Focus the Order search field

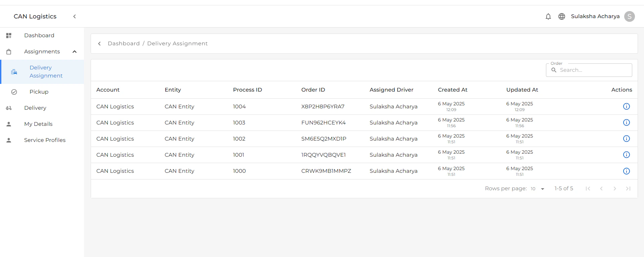pos(589,70)
